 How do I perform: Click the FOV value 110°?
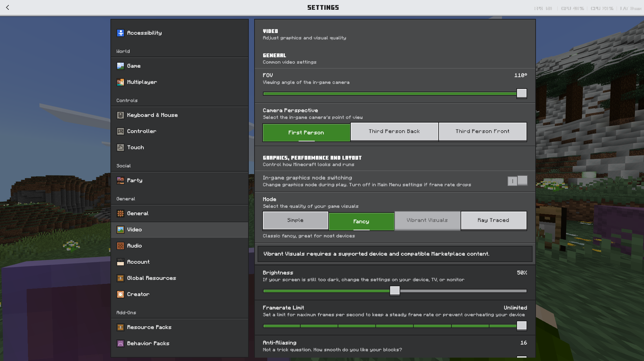[x=520, y=75]
